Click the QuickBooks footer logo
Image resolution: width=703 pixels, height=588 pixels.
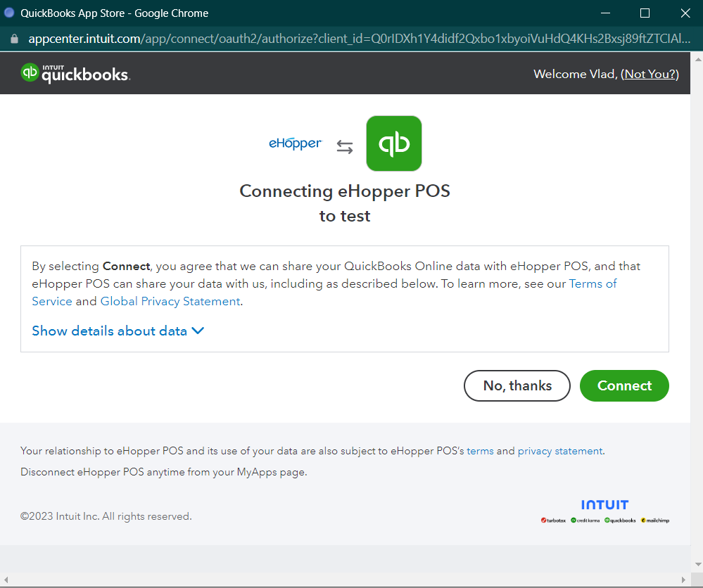click(620, 520)
